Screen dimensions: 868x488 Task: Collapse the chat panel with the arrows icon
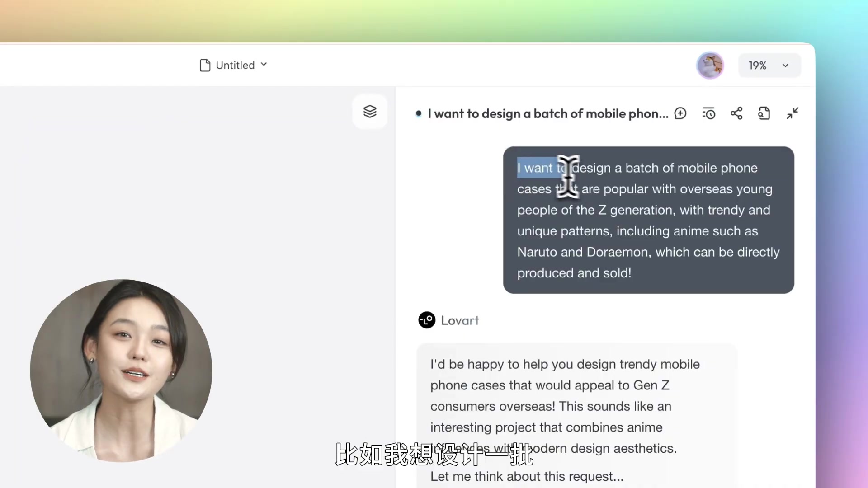click(793, 113)
